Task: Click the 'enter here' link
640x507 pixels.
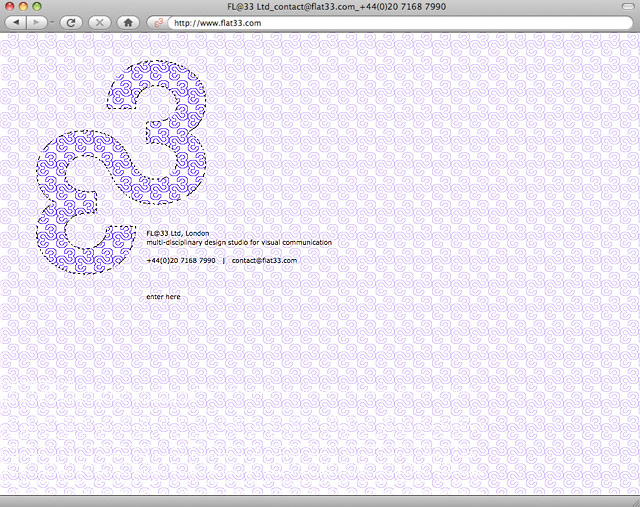Action: pos(163,297)
